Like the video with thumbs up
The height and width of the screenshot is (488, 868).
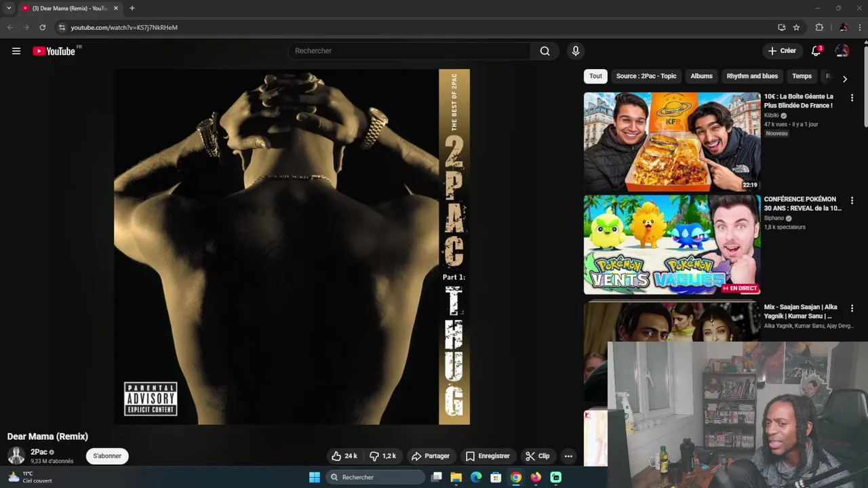coord(344,456)
